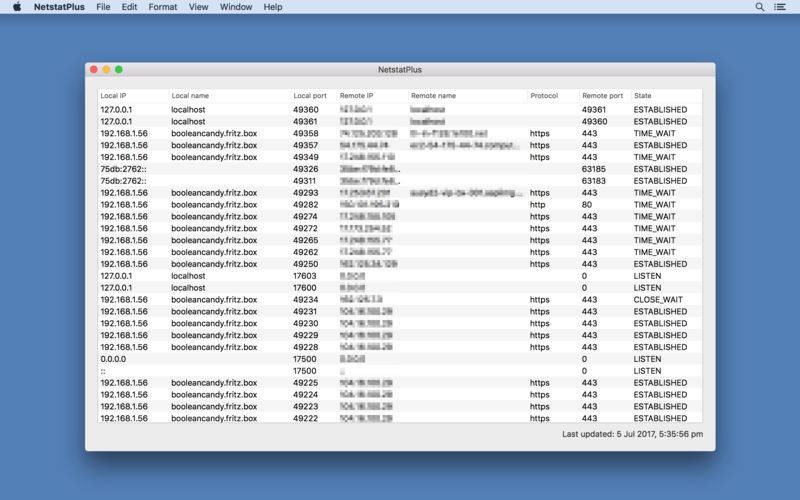
Task: Click remote port 49361 cell
Action: [x=594, y=110]
